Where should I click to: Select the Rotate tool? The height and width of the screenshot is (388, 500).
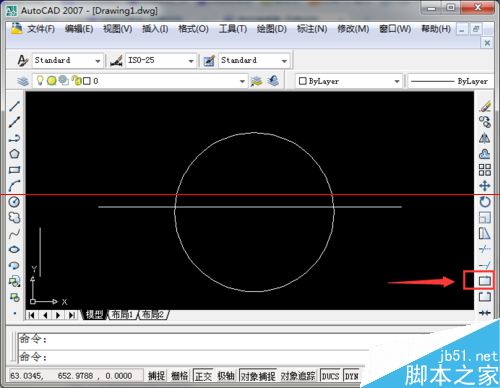[485, 202]
